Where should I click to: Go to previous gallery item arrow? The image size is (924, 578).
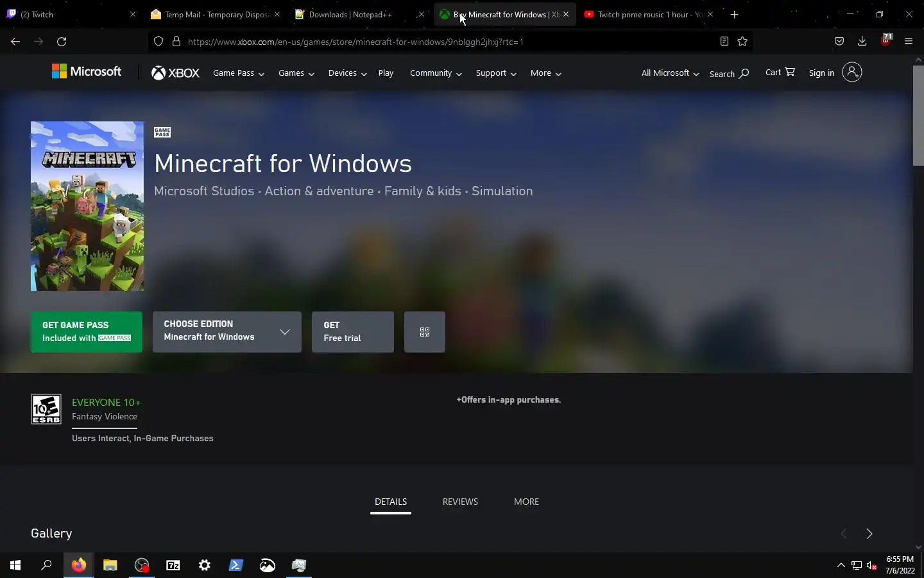[x=844, y=534]
